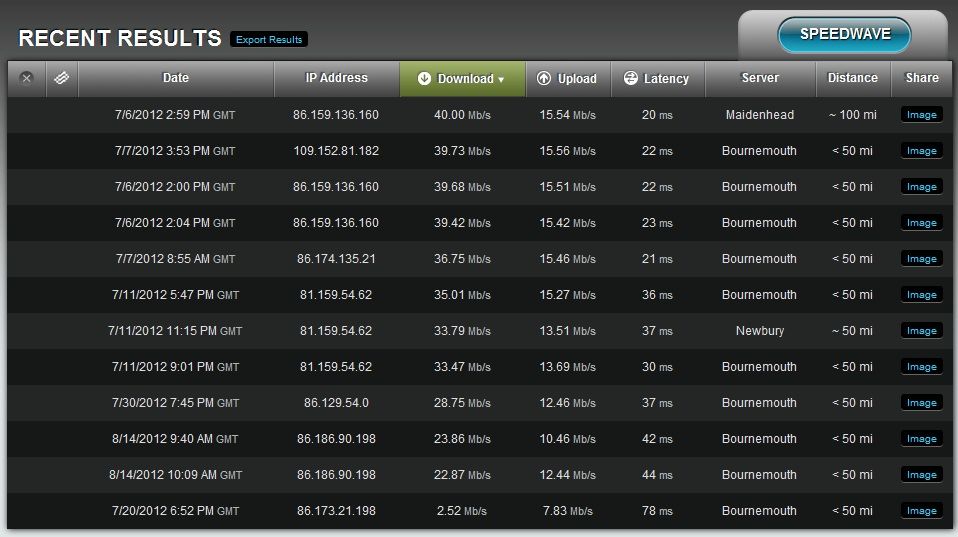Click the Export Results button

(269, 40)
